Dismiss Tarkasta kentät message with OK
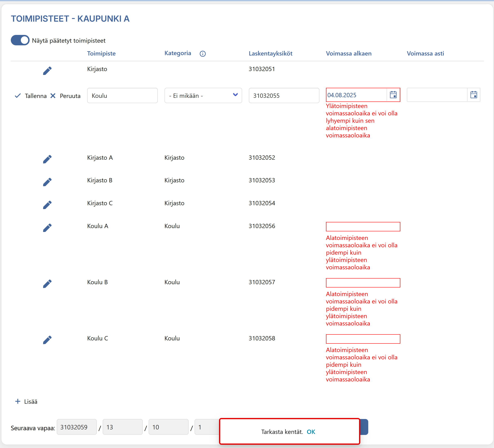This screenshot has height=448, width=494. [311, 432]
